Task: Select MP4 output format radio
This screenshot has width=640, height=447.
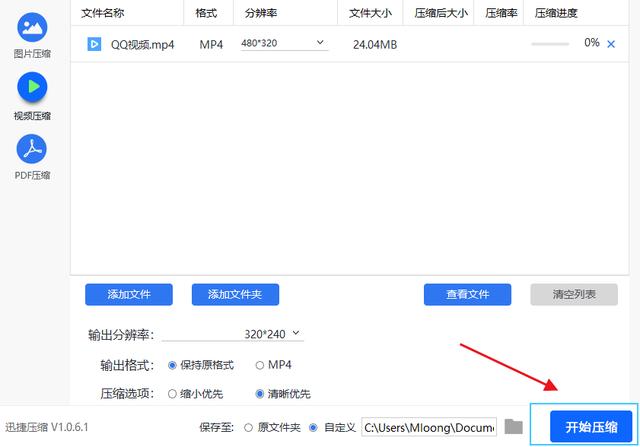Action: pos(260,365)
